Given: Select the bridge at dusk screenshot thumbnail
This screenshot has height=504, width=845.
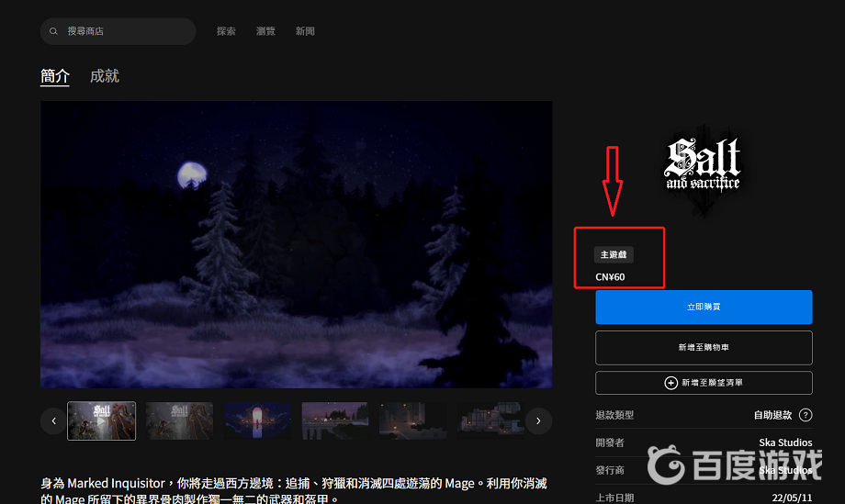Looking at the screenshot, I should pos(335,421).
